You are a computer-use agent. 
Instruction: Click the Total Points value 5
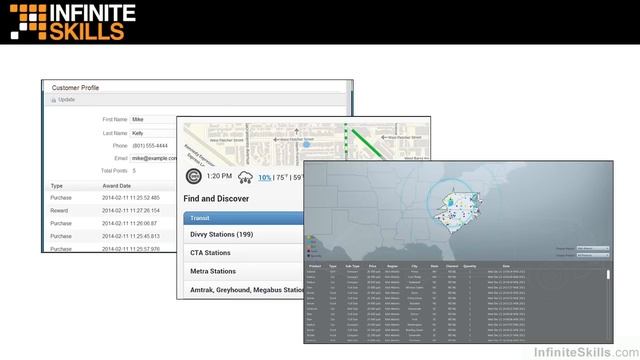[134, 171]
